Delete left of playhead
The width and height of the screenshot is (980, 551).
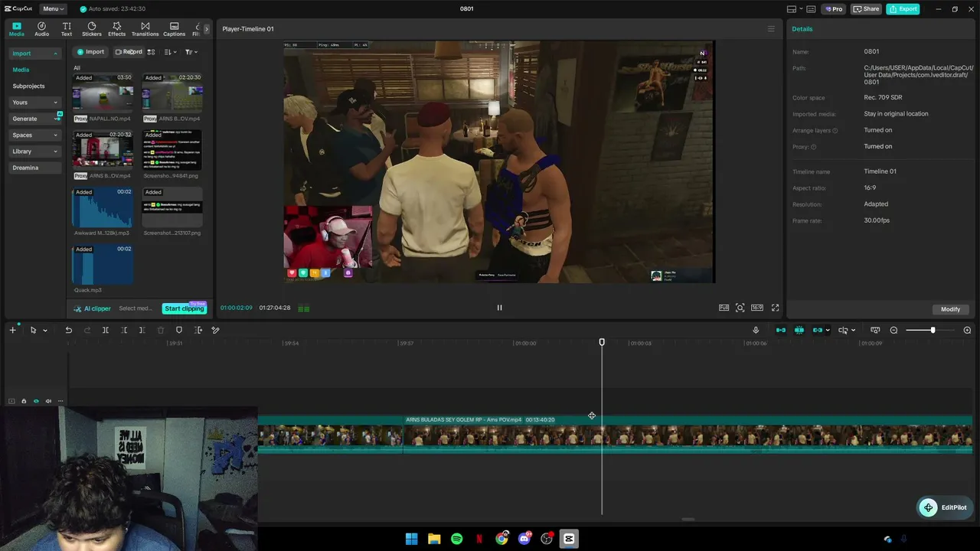(x=124, y=330)
